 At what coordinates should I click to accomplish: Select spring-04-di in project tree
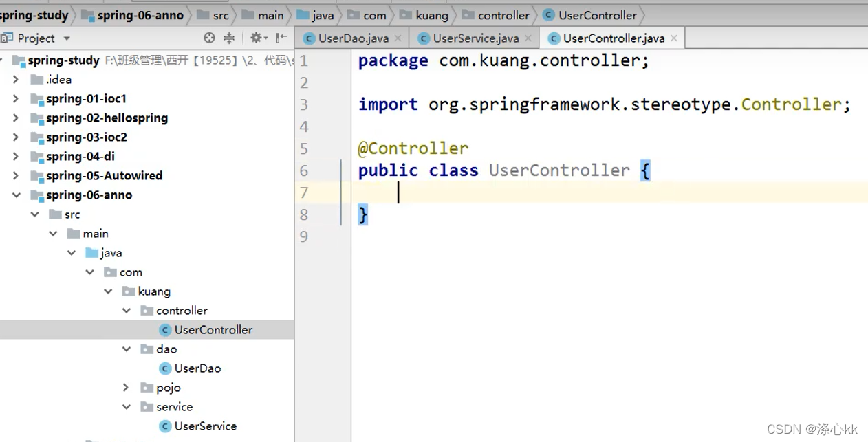click(80, 157)
